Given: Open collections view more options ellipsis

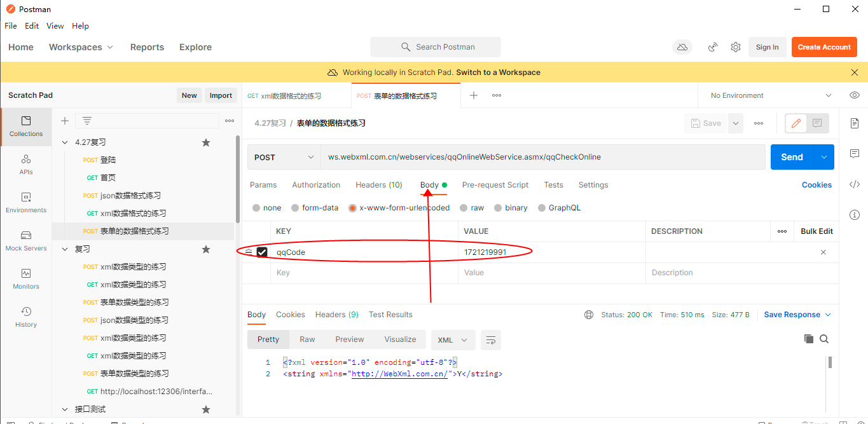Looking at the screenshot, I should click(x=230, y=121).
